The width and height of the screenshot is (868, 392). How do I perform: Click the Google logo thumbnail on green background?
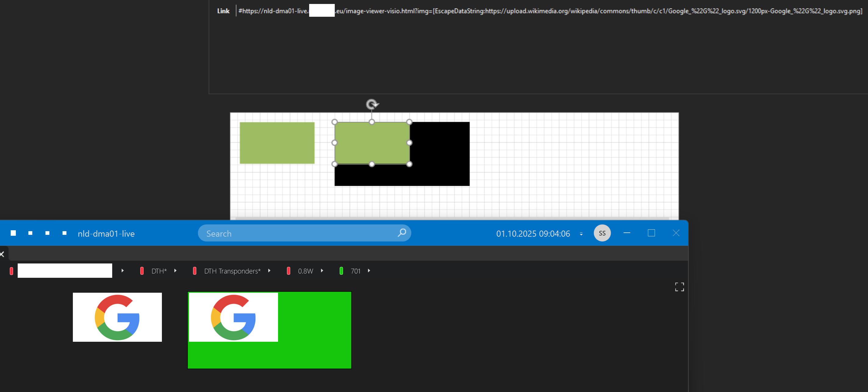coord(233,317)
